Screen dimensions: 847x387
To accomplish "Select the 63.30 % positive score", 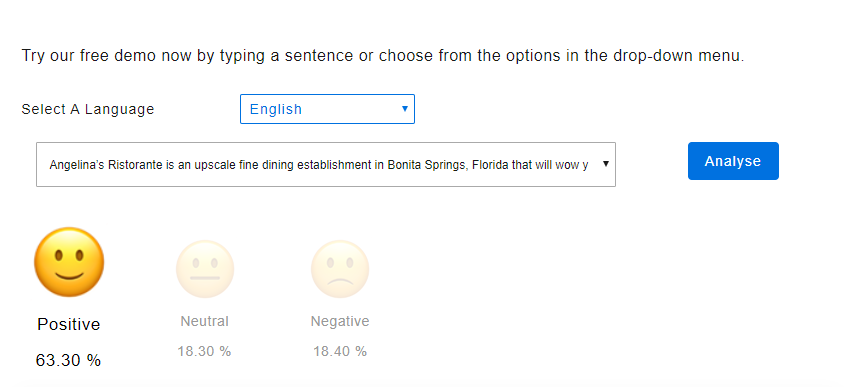I will [x=69, y=360].
